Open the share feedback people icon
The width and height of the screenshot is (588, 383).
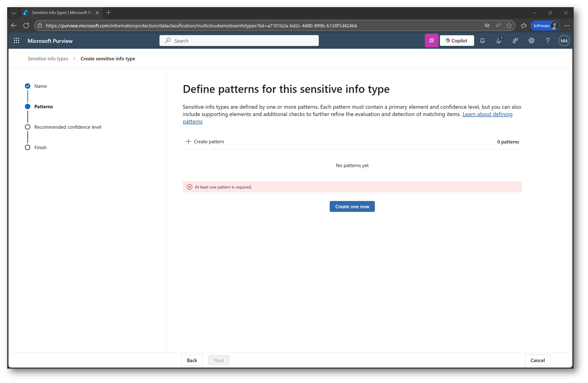pyautogui.click(x=515, y=41)
